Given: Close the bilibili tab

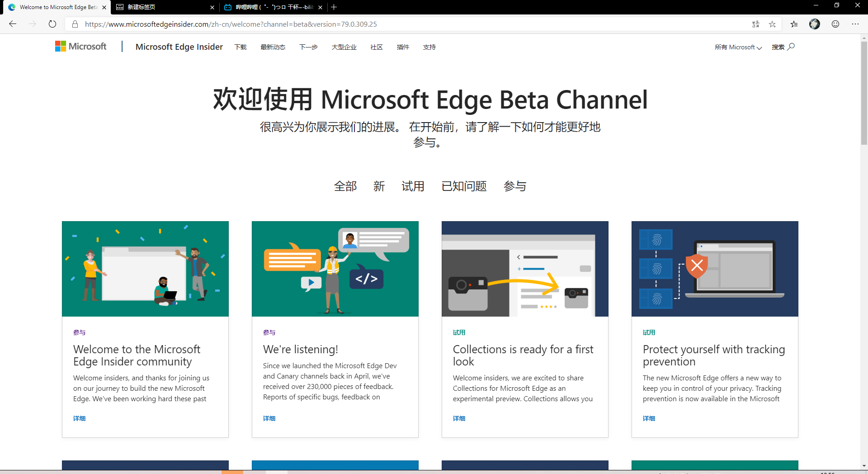Looking at the screenshot, I should tap(320, 7).
